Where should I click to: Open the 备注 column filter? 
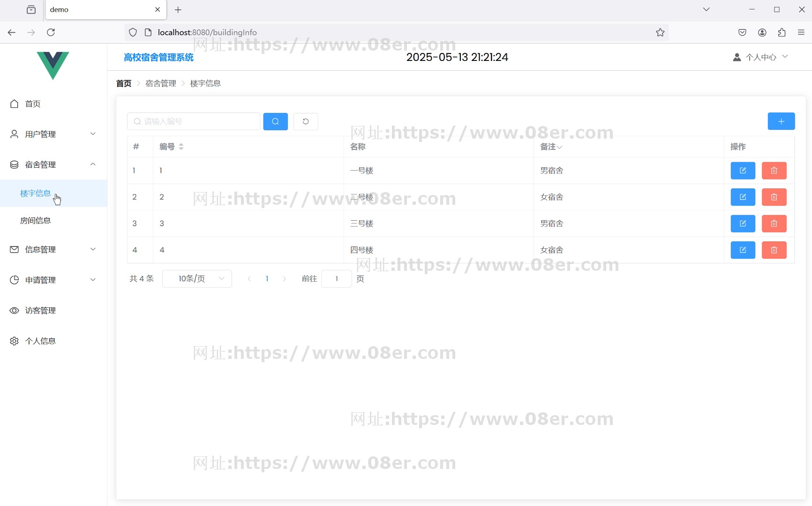[x=559, y=147]
